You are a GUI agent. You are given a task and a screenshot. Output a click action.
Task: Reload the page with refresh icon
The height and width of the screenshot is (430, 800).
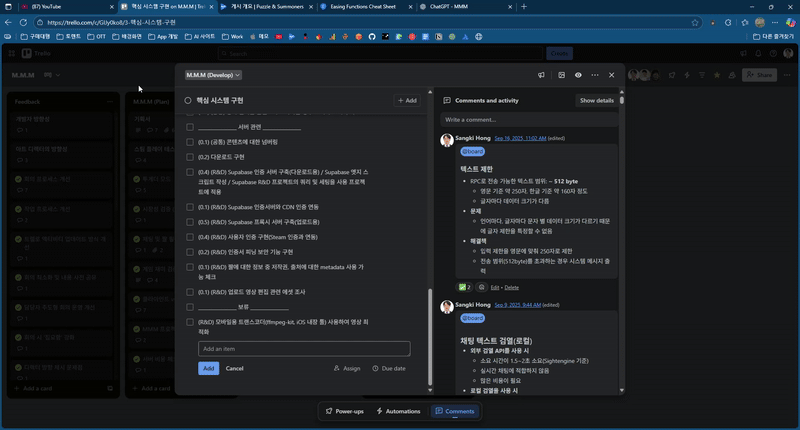23,22
